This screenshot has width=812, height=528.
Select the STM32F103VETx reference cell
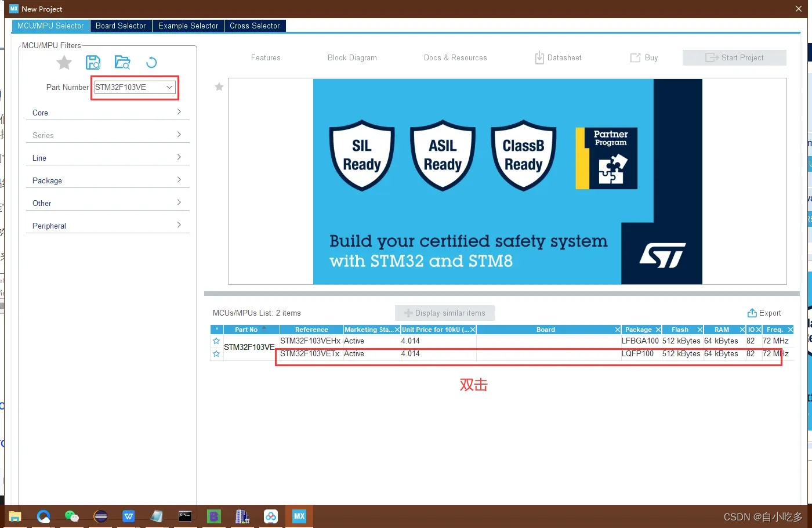[x=311, y=354]
